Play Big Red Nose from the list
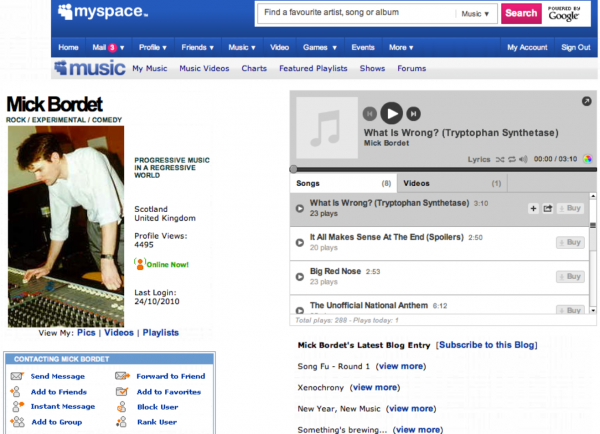600x434 pixels. click(x=300, y=277)
